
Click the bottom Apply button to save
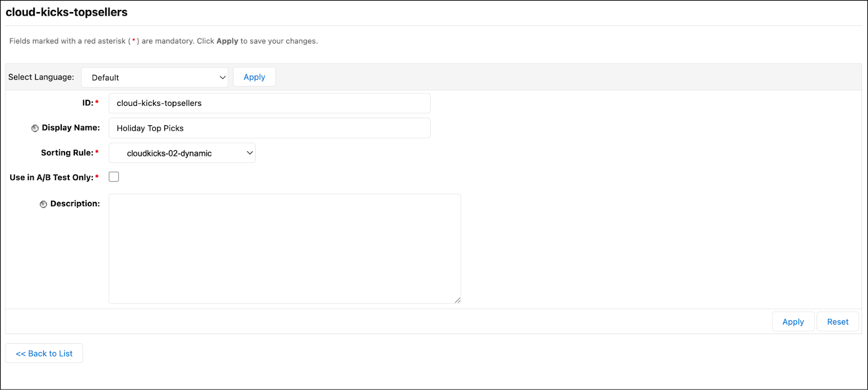(x=793, y=322)
